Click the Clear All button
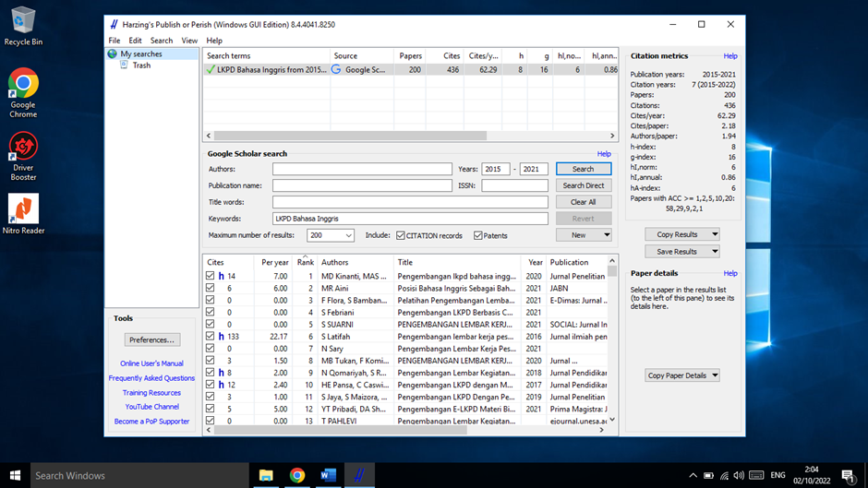Screen dimensions: 868x488 click(584, 202)
